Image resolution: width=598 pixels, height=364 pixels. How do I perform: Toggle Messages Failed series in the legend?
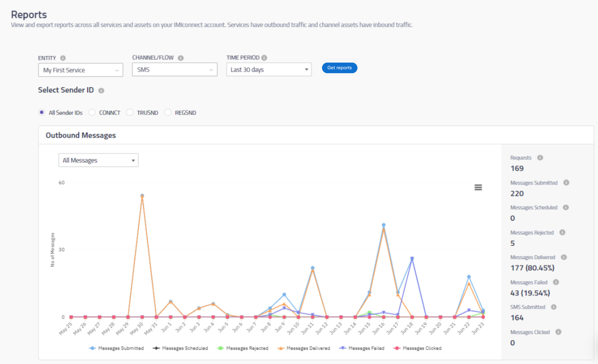point(362,348)
